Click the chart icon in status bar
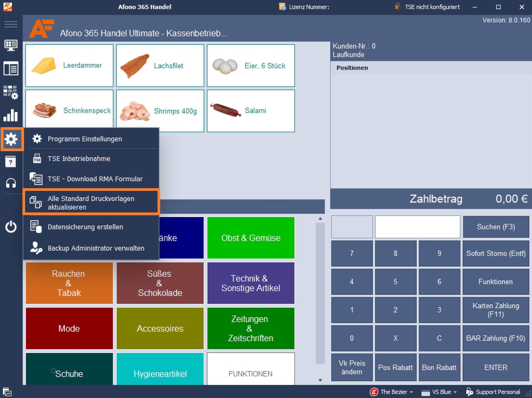 pyautogui.click(x=7, y=392)
